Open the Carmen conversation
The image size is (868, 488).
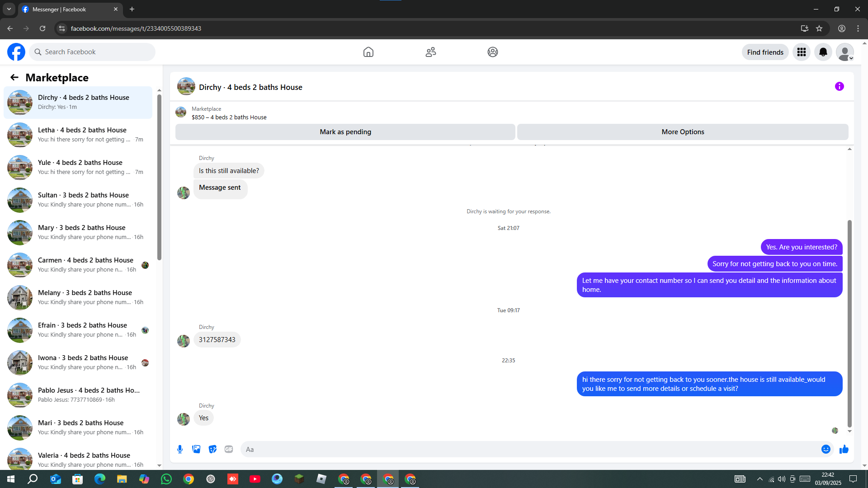pyautogui.click(x=78, y=265)
